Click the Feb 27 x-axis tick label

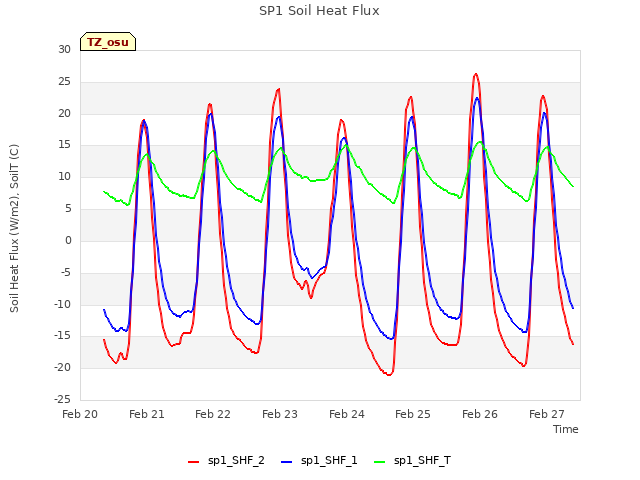click(x=547, y=414)
